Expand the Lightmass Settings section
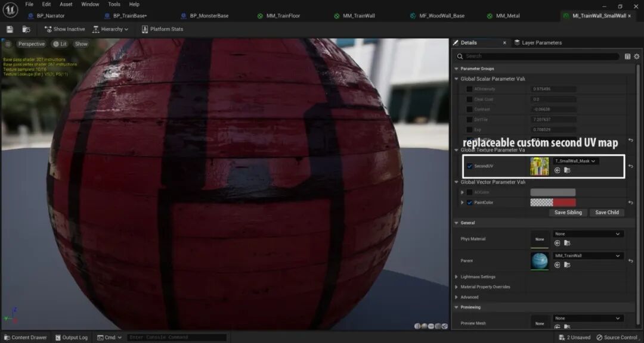The image size is (644, 343). pos(456,277)
